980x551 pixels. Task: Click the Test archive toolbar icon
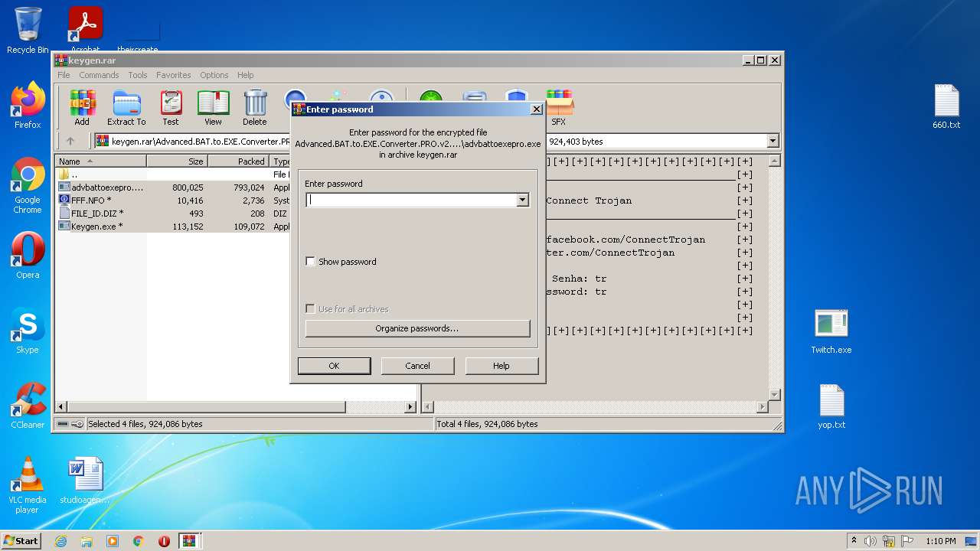click(x=171, y=107)
